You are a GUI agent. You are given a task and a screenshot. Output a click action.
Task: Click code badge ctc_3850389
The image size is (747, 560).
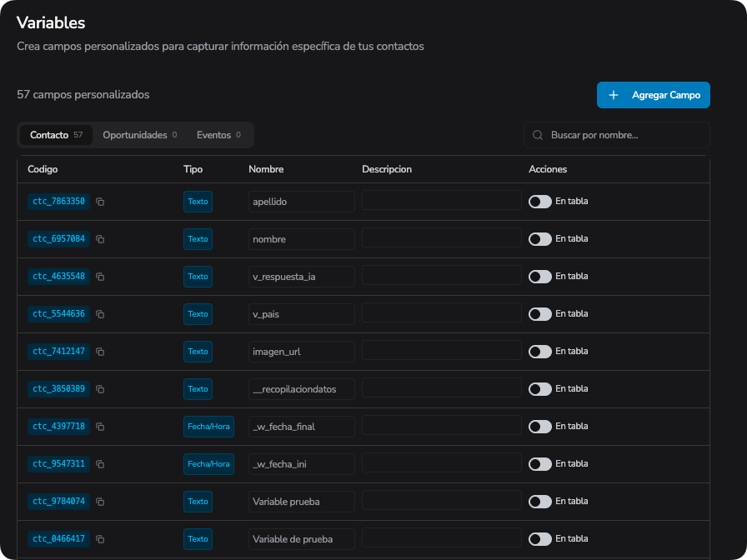click(x=58, y=388)
